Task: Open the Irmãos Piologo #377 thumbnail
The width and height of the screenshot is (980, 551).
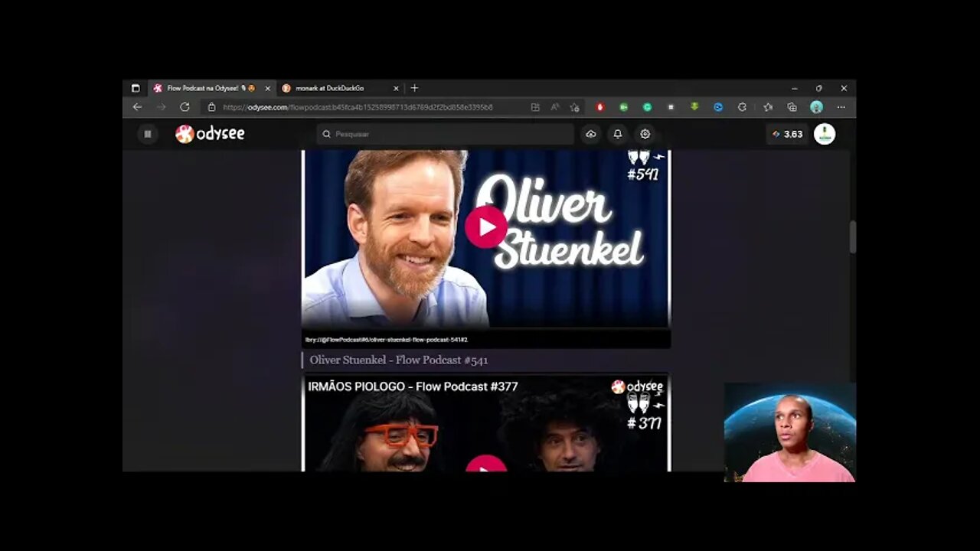Action: click(x=486, y=422)
